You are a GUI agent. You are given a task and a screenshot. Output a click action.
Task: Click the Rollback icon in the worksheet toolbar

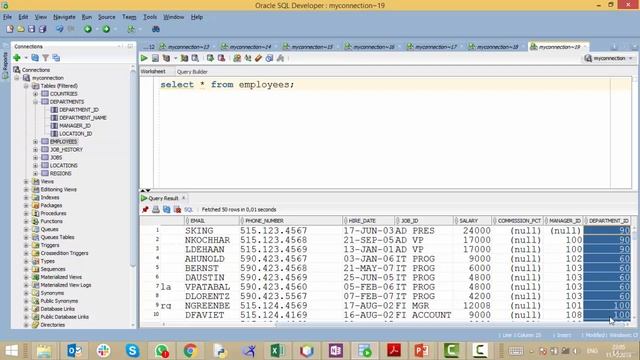pyautogui.click(x=221, y=58)
